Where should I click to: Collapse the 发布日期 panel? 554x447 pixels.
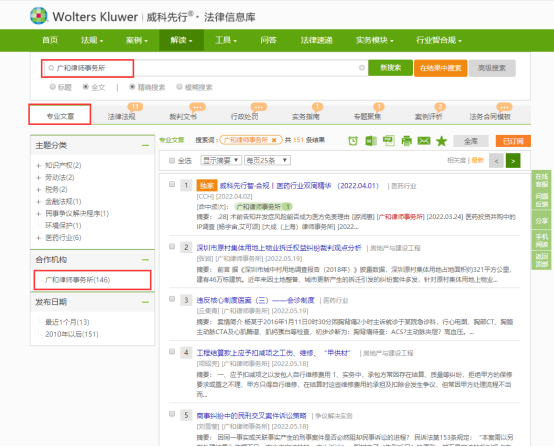click(x=145, y=302)
